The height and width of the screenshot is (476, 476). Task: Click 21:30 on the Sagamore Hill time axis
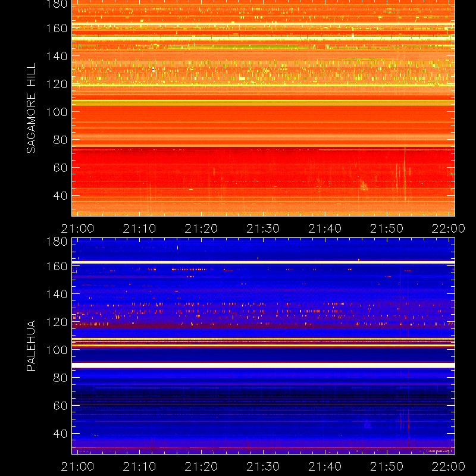point(263,228)
